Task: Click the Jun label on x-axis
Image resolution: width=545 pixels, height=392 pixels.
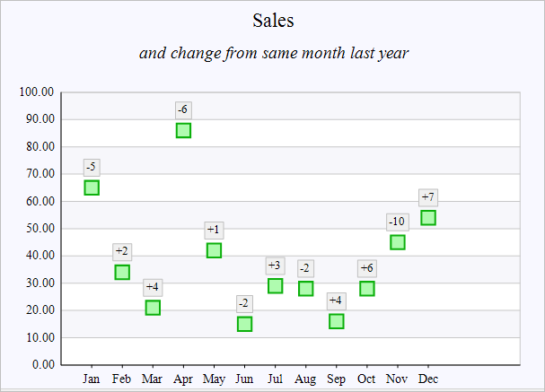Action: [x=244, y=379]
